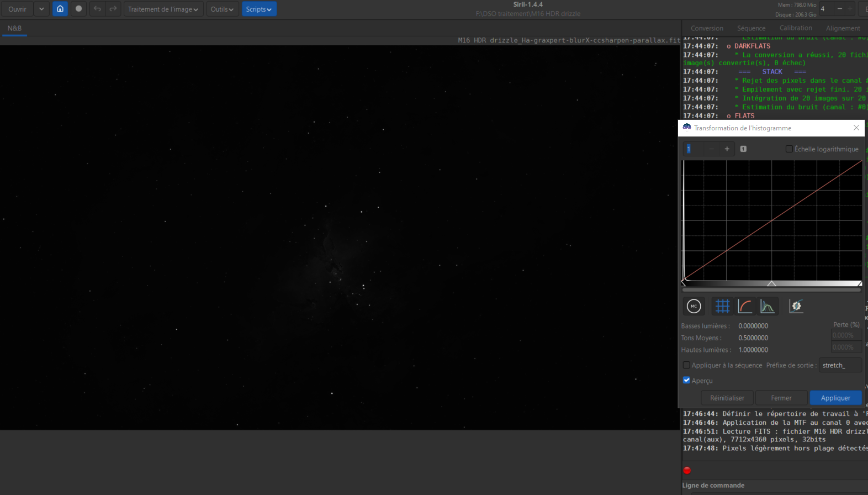The height and width of the screenshot is (495, 868).
Task: Click the 'o FLATS' log line
Action: tap(740, 116)
